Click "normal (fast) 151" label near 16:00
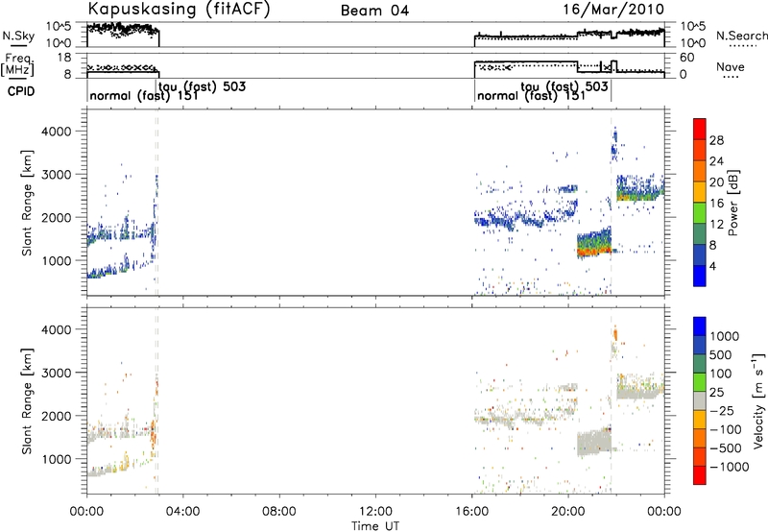Image resolution: width=768 pixels, height=532 pixels. 531,95
